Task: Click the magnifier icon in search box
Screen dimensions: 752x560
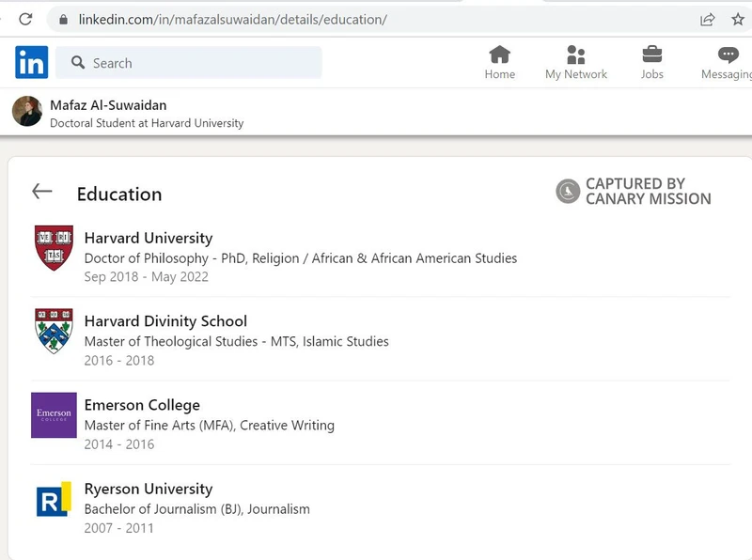Action: tap(78, 62)
